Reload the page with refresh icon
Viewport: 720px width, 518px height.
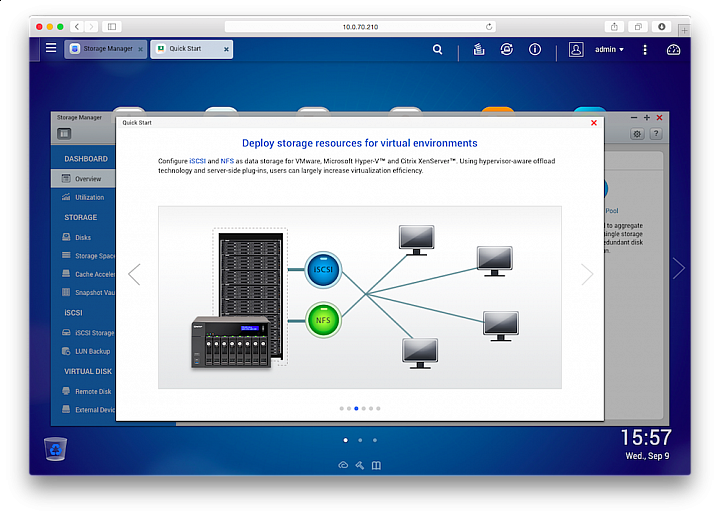coord(489,27)
